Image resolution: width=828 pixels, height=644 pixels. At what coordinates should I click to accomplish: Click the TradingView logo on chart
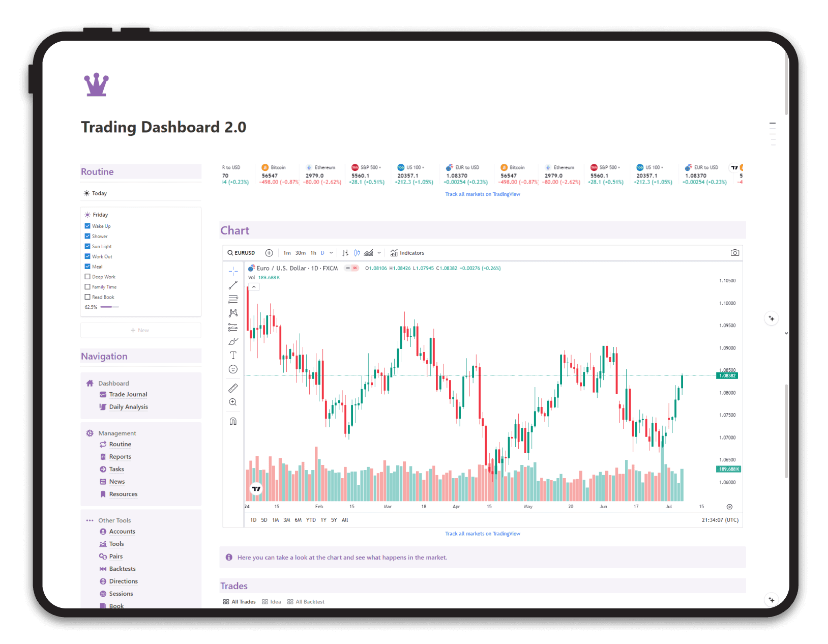click(x=256, y=489)
